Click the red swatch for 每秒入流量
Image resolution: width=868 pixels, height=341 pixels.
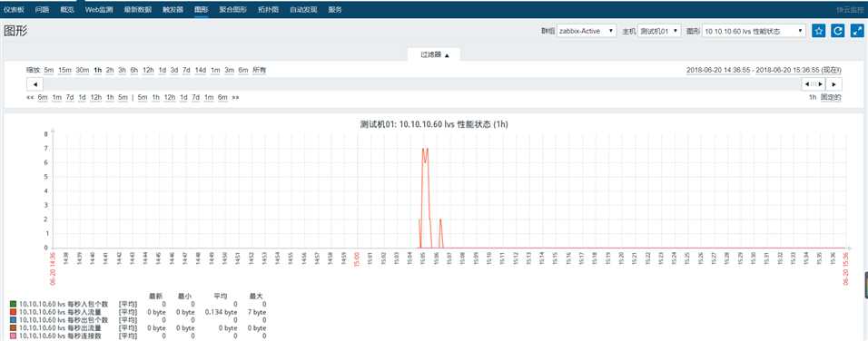tap(13, 312)
